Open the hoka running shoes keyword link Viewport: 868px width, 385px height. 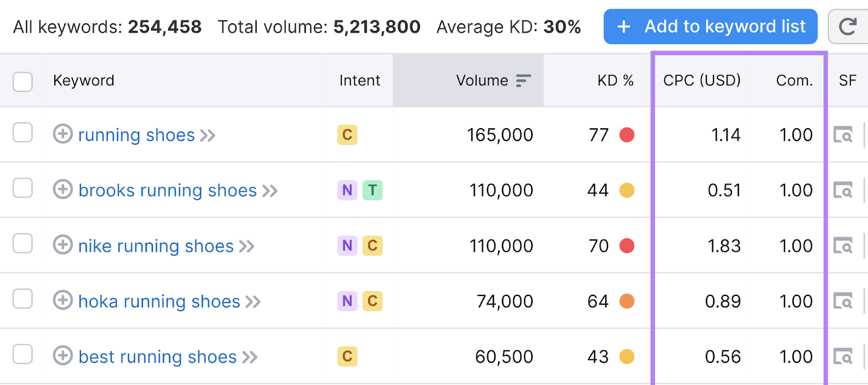[x=159, y=301]
